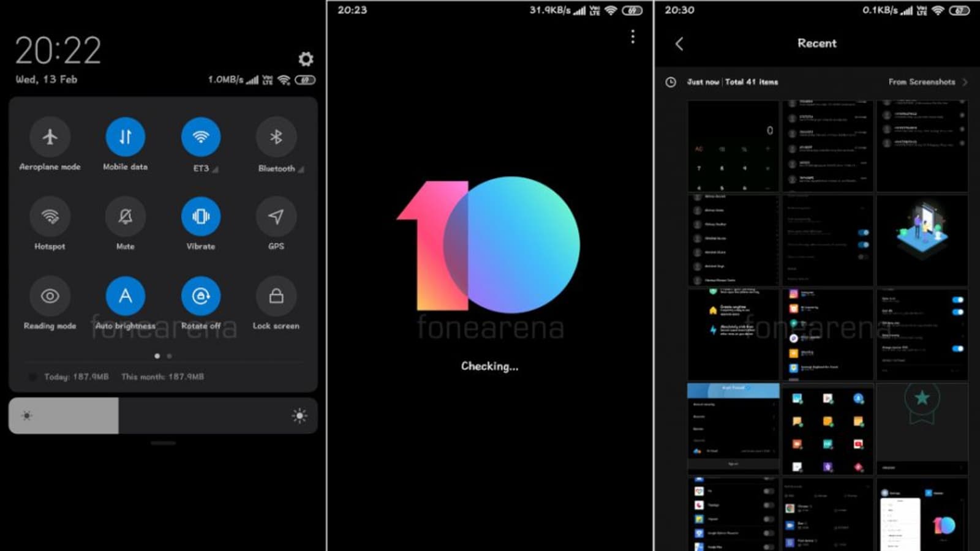Tap the '20:22' clock in notification shade
980x551 pixels.
pyautogui.click(x=58, y=50)
